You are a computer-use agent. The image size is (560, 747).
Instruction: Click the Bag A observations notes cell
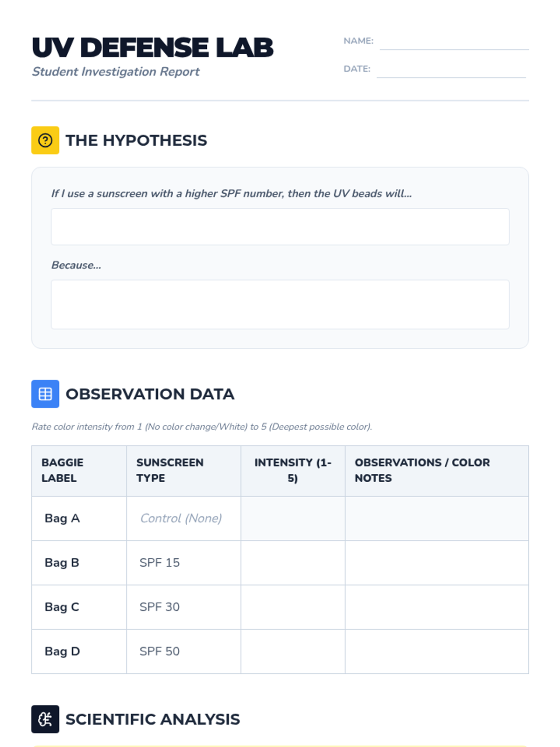pyautogui.click(x=437, y=518)
